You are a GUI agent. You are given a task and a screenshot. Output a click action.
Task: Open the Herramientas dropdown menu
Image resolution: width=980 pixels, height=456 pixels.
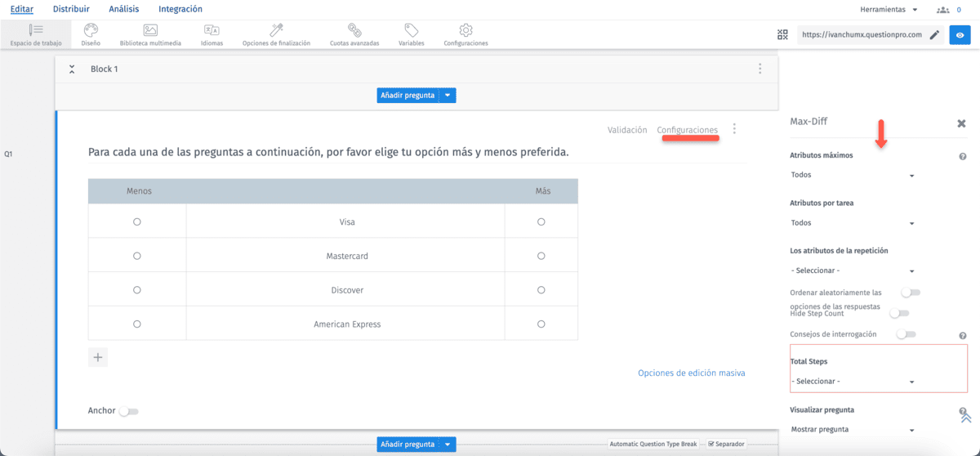[x=889, y=10]
